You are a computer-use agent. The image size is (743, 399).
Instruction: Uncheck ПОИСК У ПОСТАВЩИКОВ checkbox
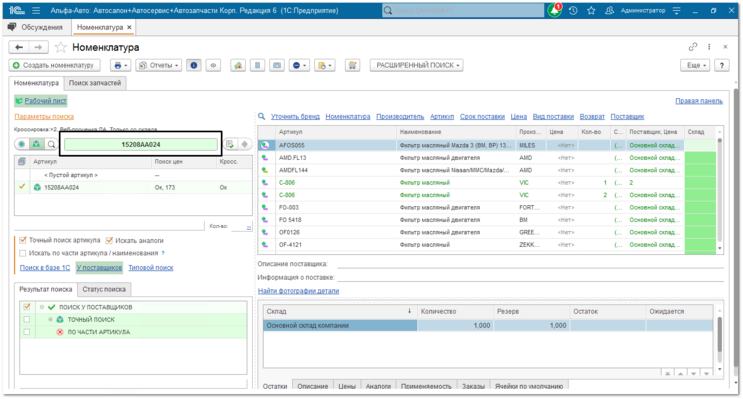click(x=27, y=307)
